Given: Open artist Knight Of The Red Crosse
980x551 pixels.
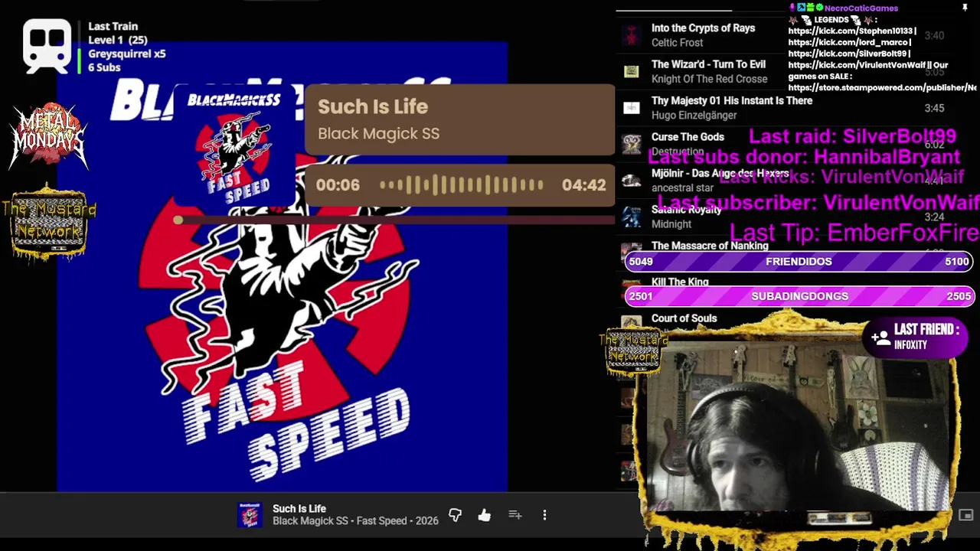Looking at the screenshot, I should tap(709, 79).
